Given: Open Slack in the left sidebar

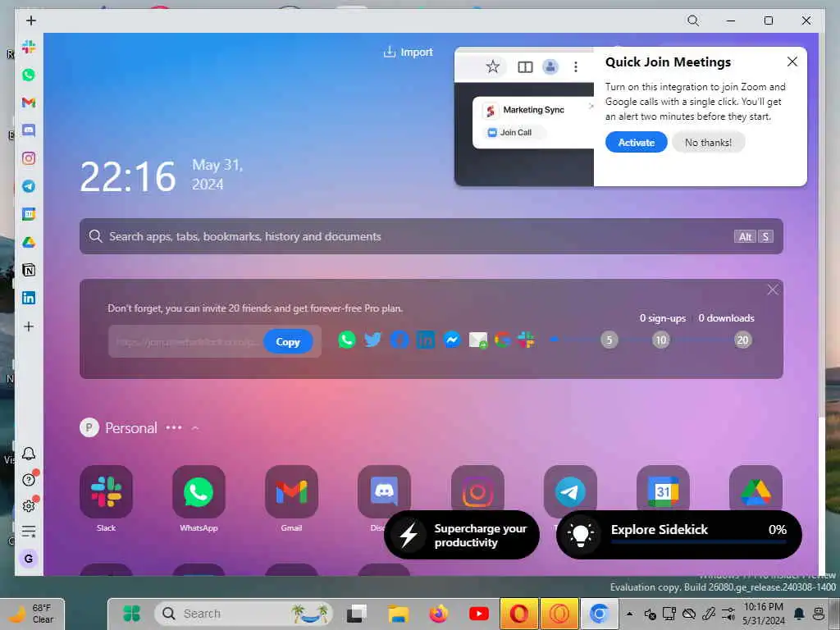Looking at the screenshot, I should (29, 47).
